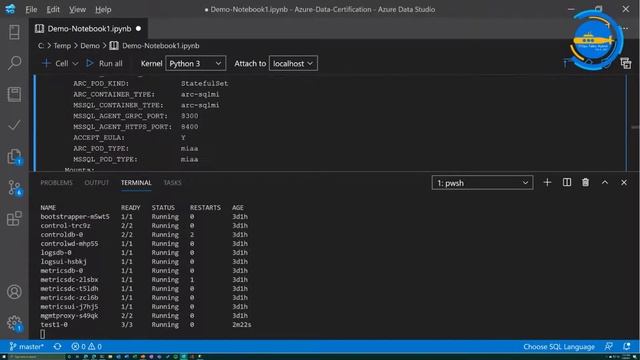The width and height of the screenshot is (640, 360).
Task: Open the Source Control view icon
Action: 14,188
